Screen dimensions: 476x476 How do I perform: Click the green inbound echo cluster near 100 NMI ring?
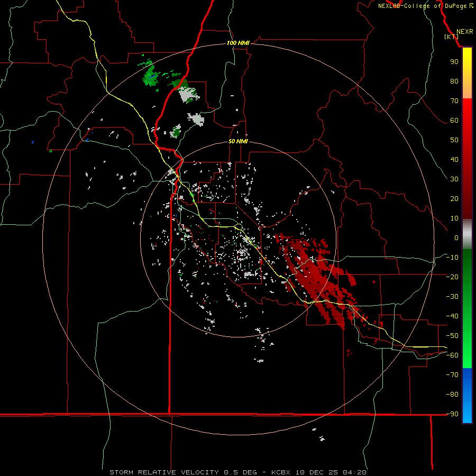(151, 76)
